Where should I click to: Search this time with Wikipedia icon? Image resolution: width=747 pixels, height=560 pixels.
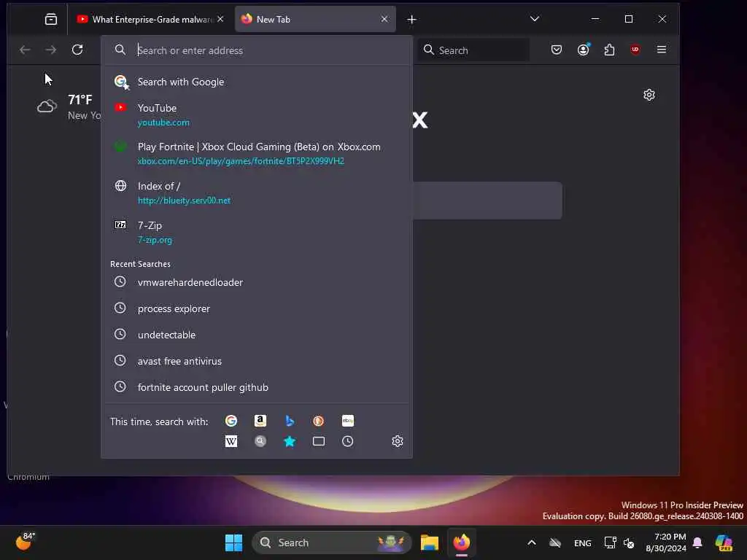[x=231, y=441]
